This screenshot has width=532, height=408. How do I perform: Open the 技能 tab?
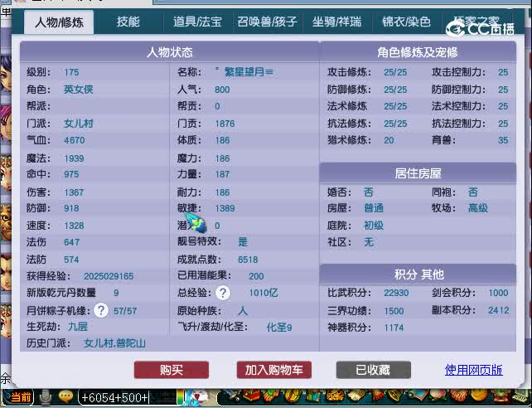pos(128,22)
